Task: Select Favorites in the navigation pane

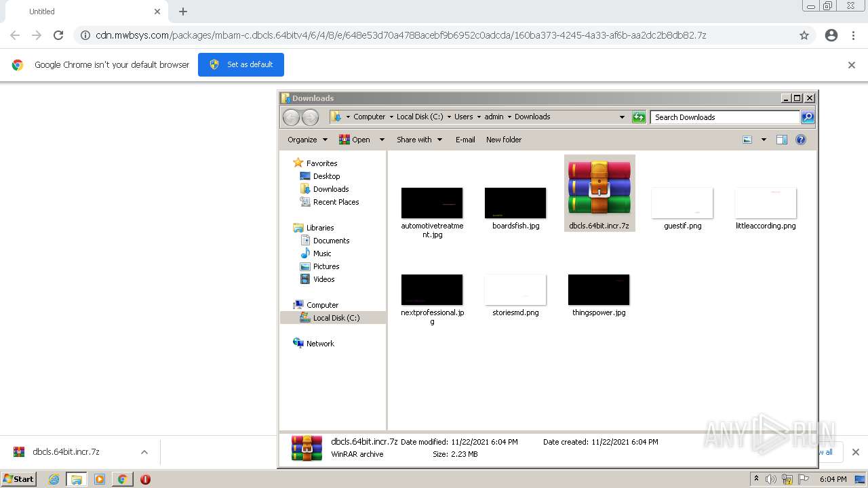Action: pyautogui.click(x=321, y=163)
